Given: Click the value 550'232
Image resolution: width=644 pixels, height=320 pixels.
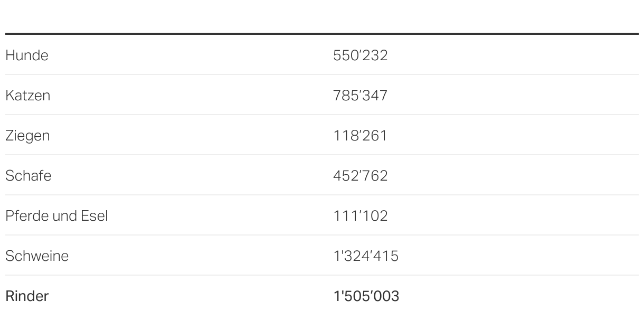Looking at the screenshot, I should (x=361, y=55).
